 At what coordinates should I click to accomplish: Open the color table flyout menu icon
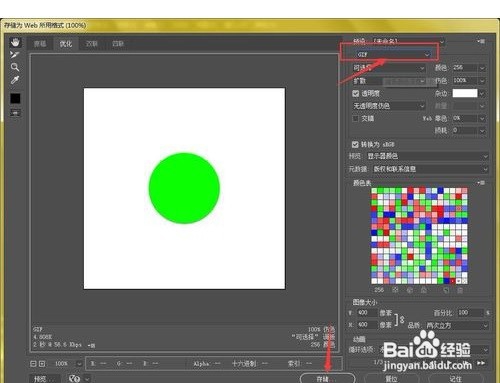(x=481, y=183)
